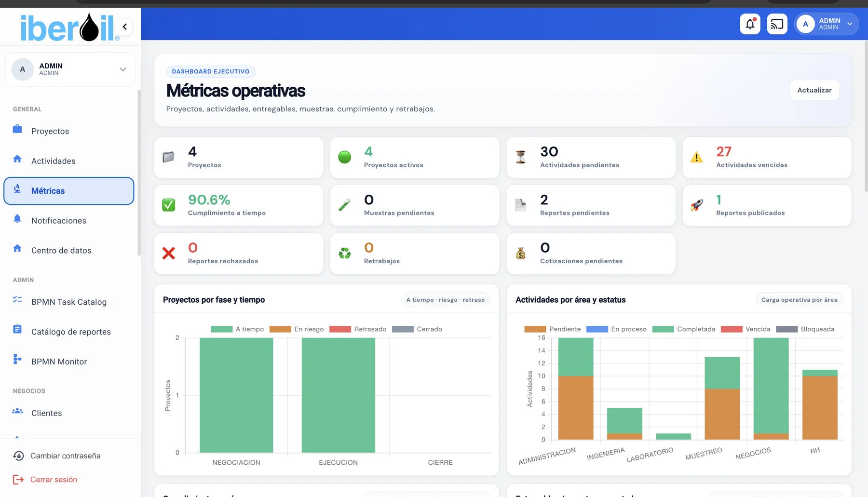Click the rocket icon on Reportes publicados

pyautogui.click(x=697, y=205)
